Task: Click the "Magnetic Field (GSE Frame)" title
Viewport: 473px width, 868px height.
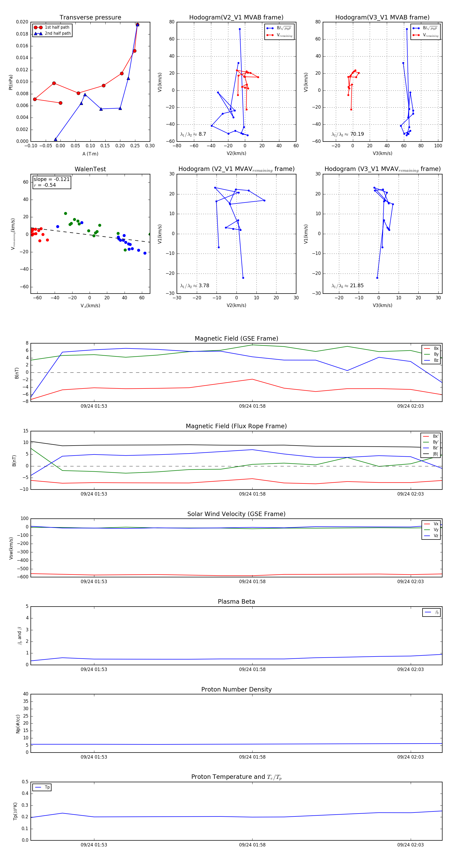Action: tap(236, 339)
